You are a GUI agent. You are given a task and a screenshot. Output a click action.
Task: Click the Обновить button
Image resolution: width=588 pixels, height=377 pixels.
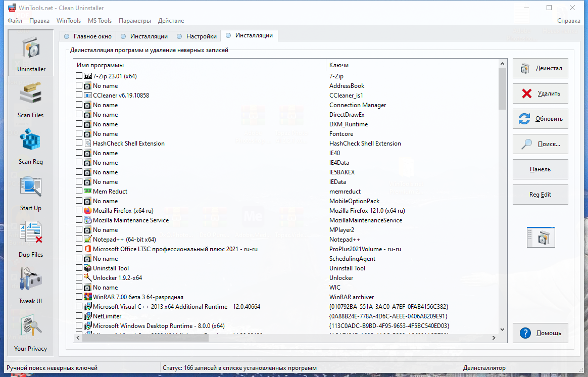541,119
